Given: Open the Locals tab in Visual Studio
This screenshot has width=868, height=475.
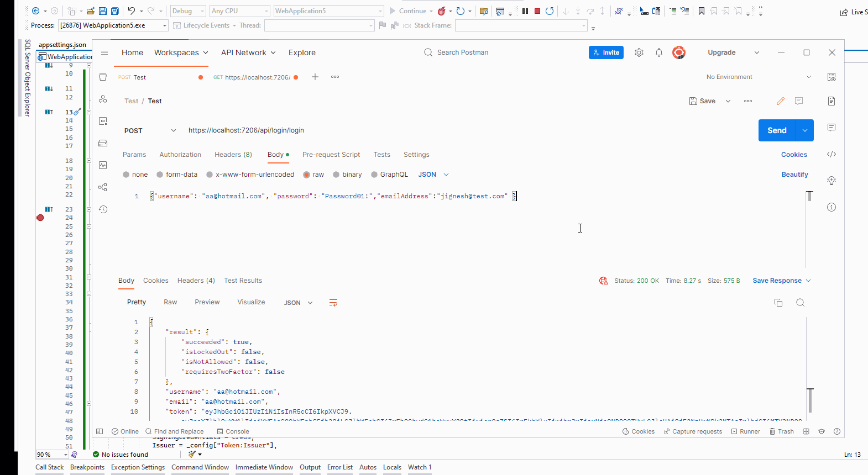Looking at the screenshot, I should pos(393,467).
